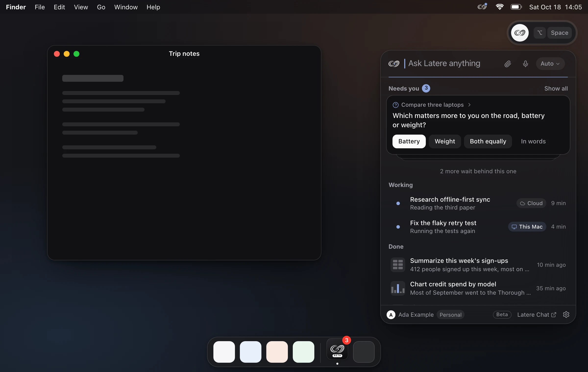
Task: Click the Personal workspace badge
Action: pyautogui.click(x=450, y=315)
